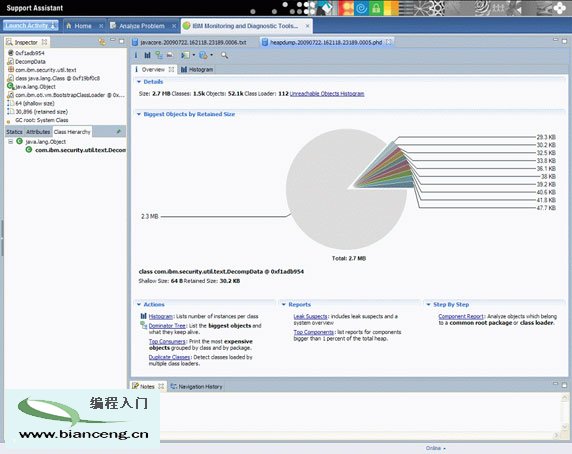This screenshot has width=572, height=454.
Task: Click the Notes panel scrollbar down arrow
Action: point(565,426)
